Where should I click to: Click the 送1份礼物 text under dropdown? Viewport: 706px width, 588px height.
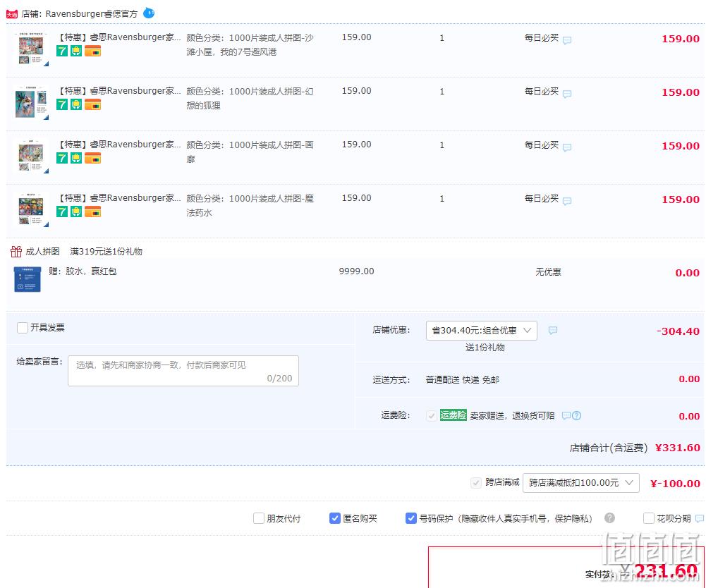pos(485,348)
